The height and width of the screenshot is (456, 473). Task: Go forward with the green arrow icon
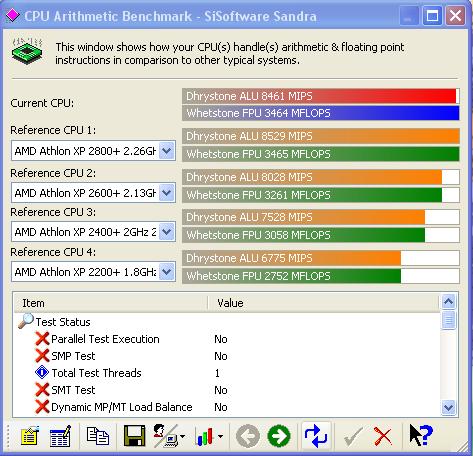point(279,436)
